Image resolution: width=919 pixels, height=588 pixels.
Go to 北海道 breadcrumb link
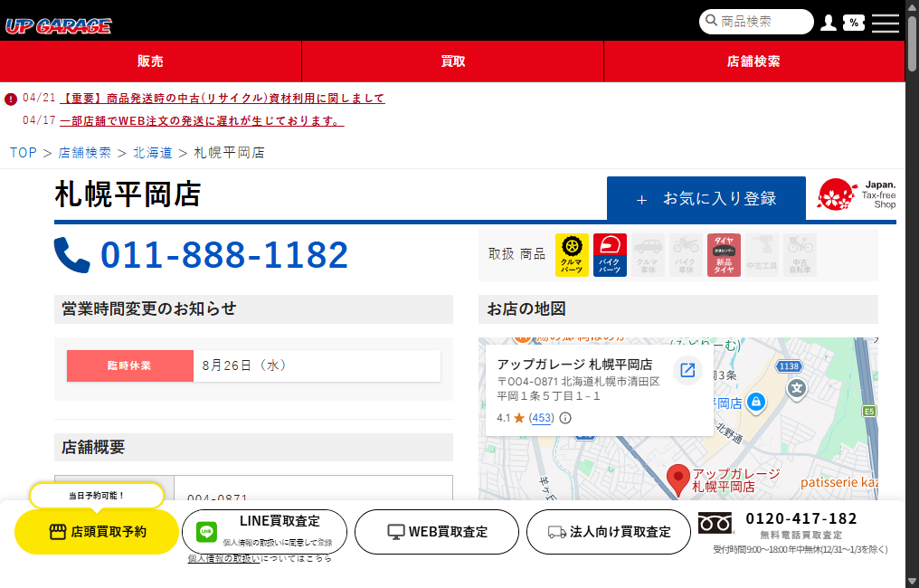point(152,153)
